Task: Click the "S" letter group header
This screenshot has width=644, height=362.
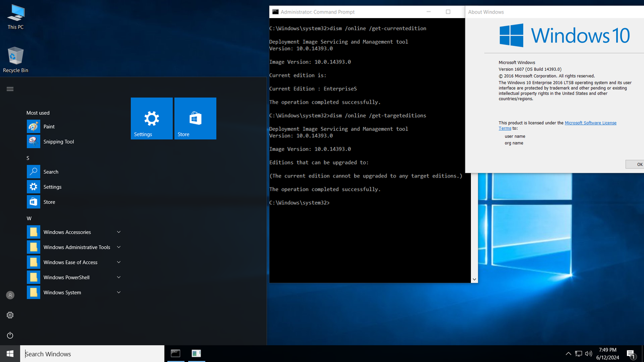Action: tap(28, 158)
